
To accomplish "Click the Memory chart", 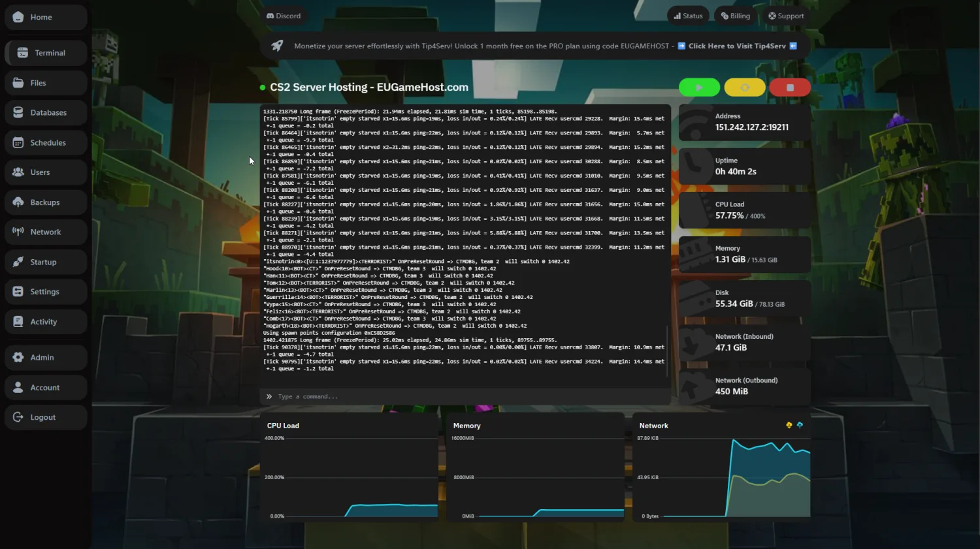I will (x=535, y=467).
